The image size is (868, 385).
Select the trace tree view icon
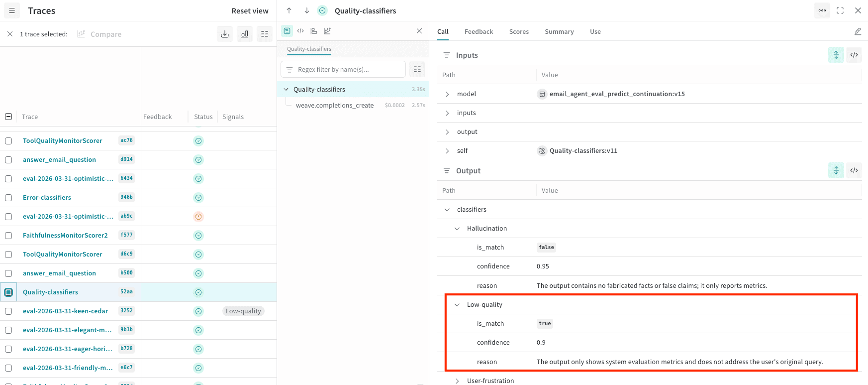(x=287, y=31)
